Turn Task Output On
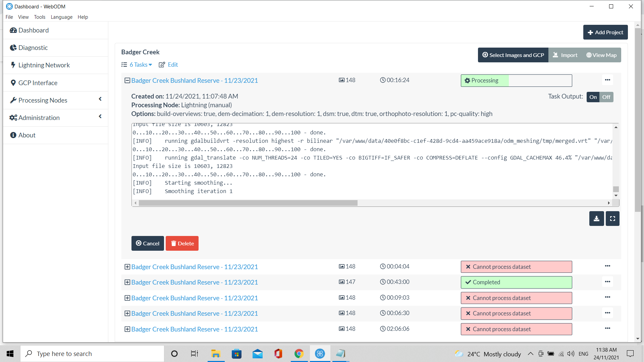Screen dimensions: 644x362 pyautogui.click(x=593, y=97)
